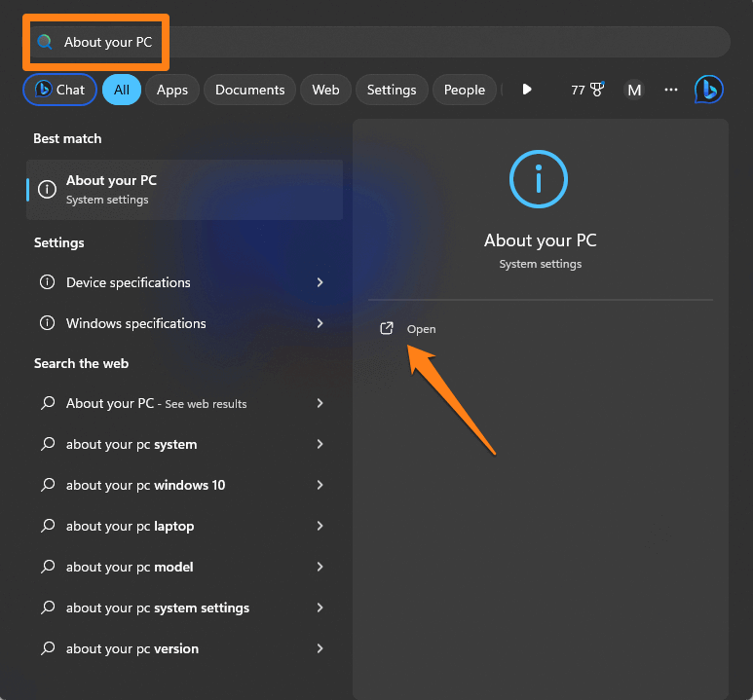Select the All filter tab
Image resolution: width=753 pixels, height=700 pixels.
[122, 90]
